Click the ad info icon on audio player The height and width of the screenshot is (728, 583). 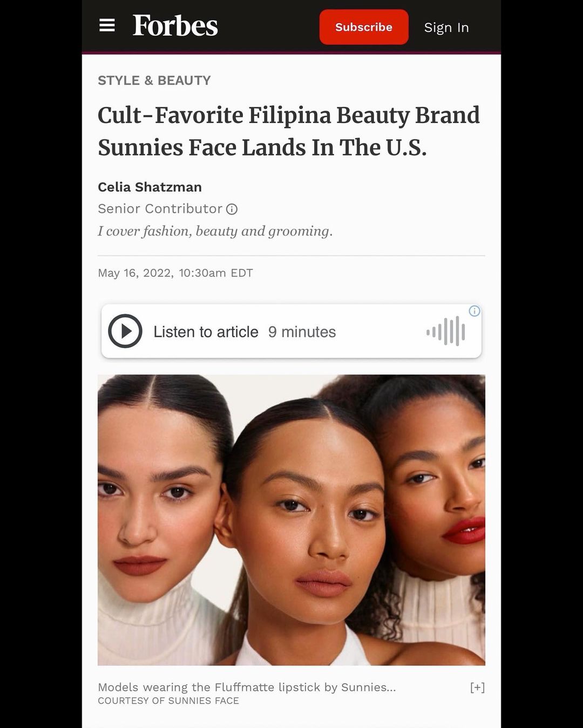coord(474,311)
